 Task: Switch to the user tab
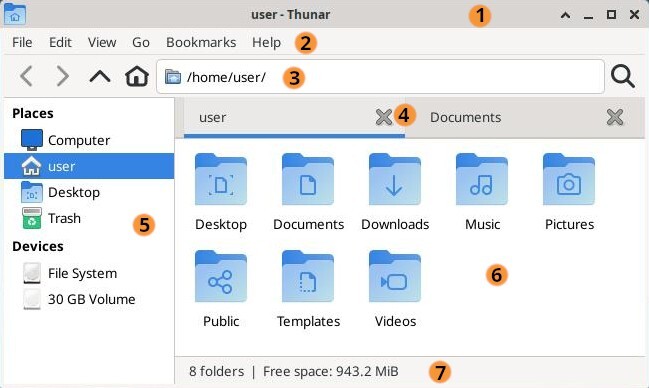click(212, 118)
